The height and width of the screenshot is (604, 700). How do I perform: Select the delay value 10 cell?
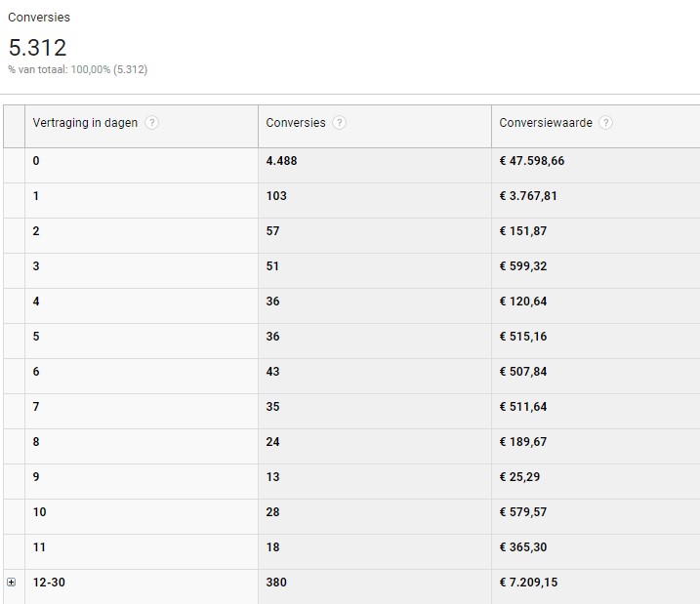click(39, 512)
